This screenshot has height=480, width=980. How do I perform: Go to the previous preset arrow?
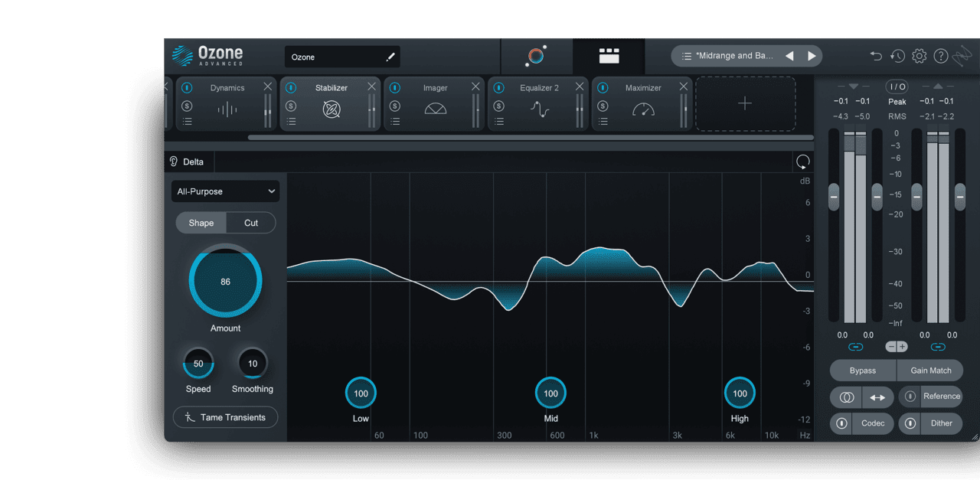coord(789,56)
